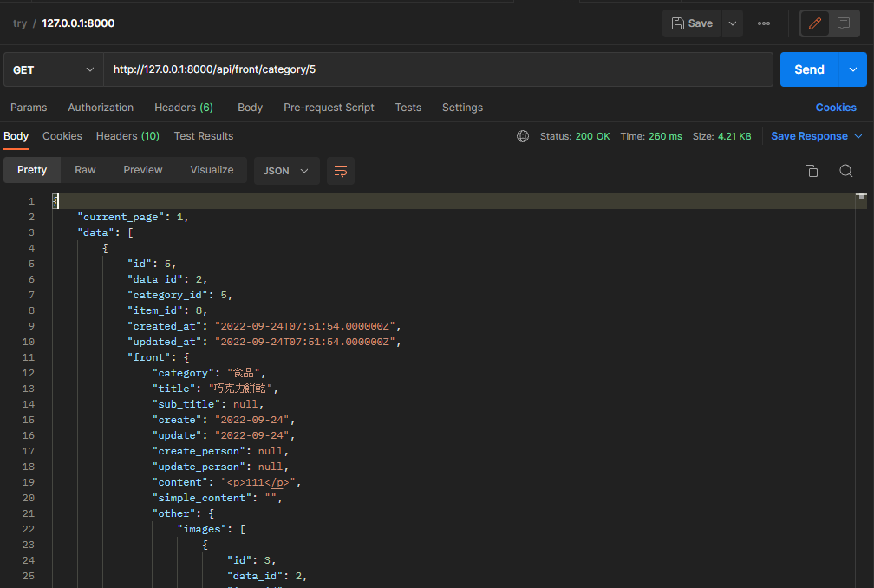The height and width of the screenshot is (588, 874).
Task: Click the "<p>111</p>" content value
Action: pos(258,482)
